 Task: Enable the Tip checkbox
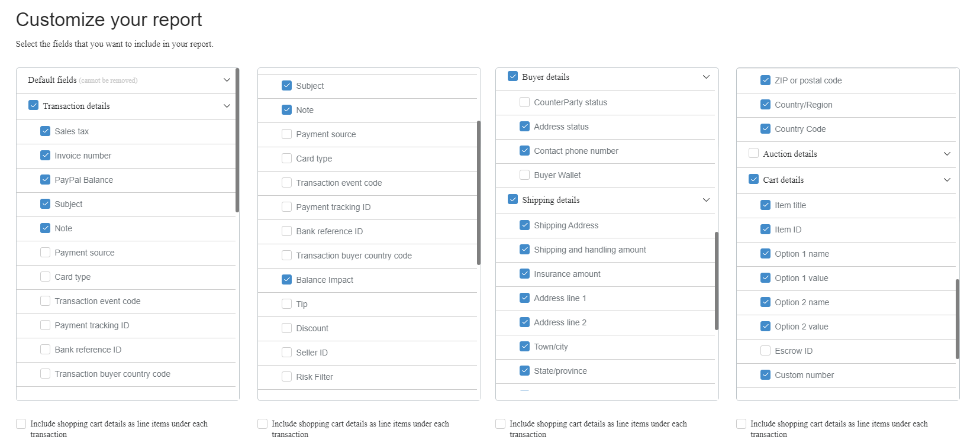coord(287,304)
